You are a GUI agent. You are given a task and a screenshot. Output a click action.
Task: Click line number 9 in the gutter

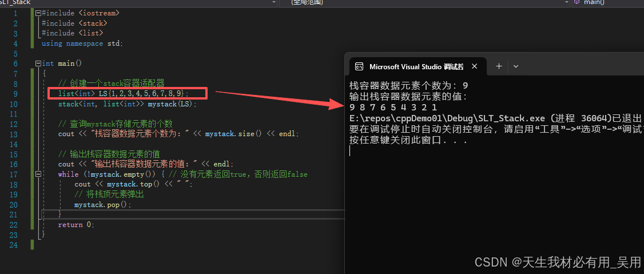coord(15,94)
